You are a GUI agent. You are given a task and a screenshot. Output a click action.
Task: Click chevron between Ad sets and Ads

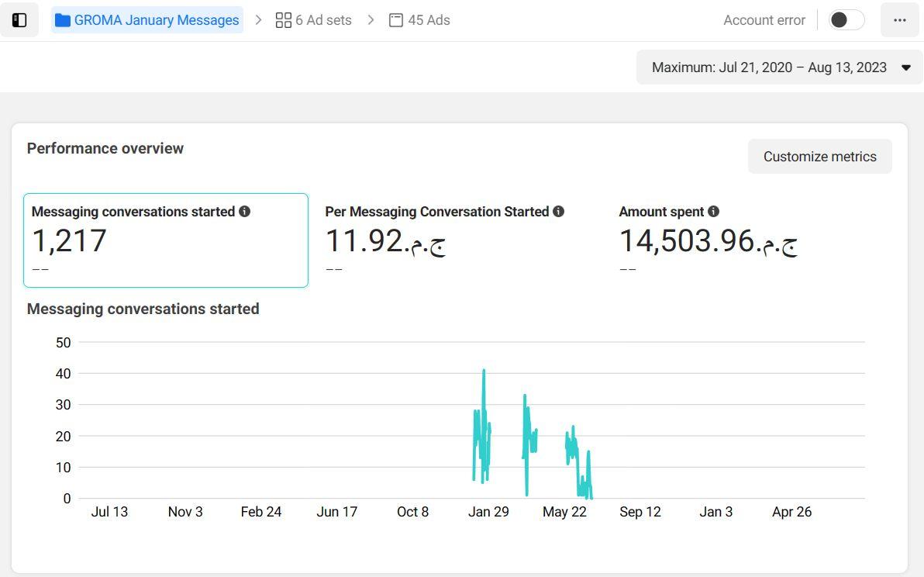[371, 20]
